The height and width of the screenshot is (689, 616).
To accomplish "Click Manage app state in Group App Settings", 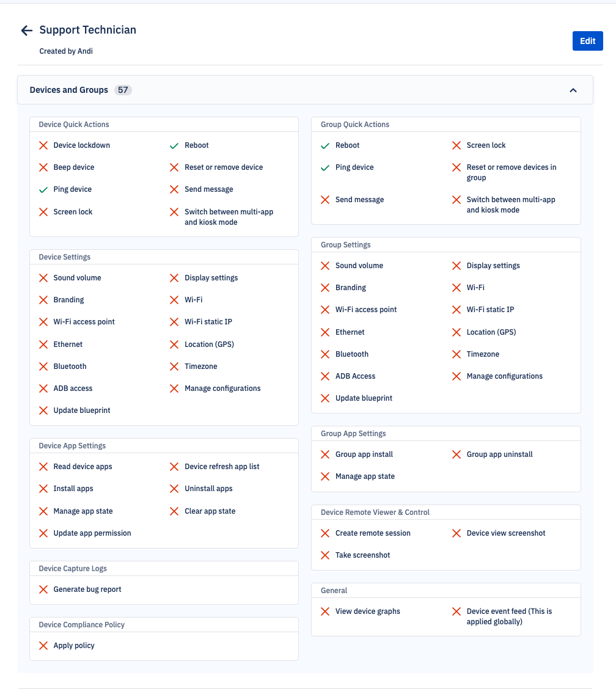I will click(x=365, y=476).
